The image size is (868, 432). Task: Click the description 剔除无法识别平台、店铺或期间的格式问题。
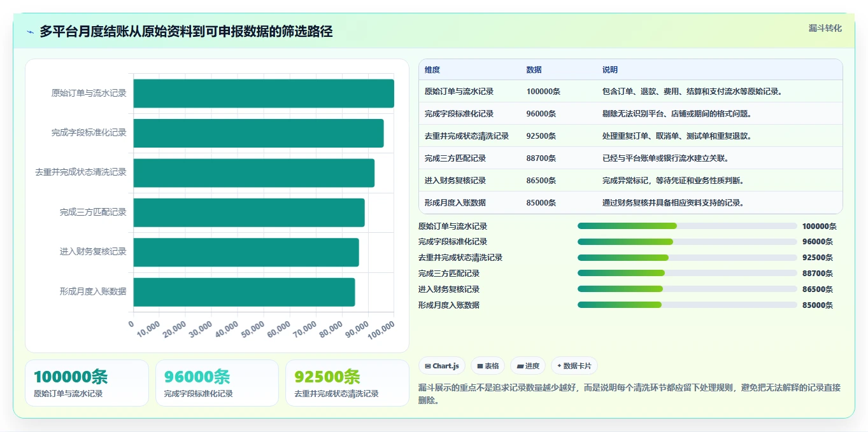(x=679, y=114)
